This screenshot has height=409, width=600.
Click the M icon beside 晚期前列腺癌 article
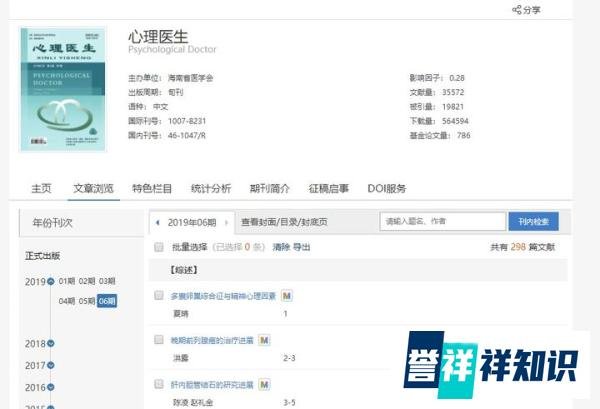[x=264, y=340]
